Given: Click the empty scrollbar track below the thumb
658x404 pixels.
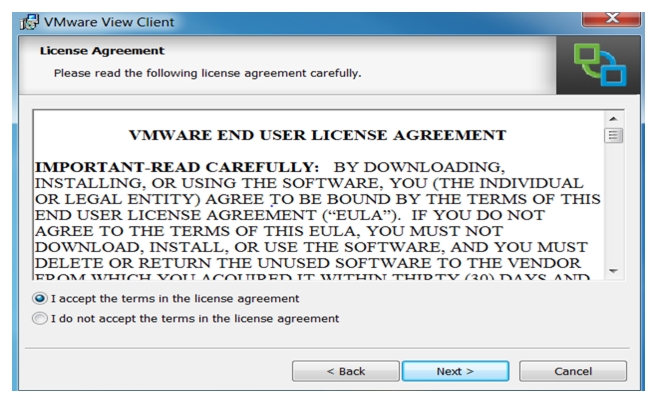Looking at the screenshot, I should click(614, 203).
